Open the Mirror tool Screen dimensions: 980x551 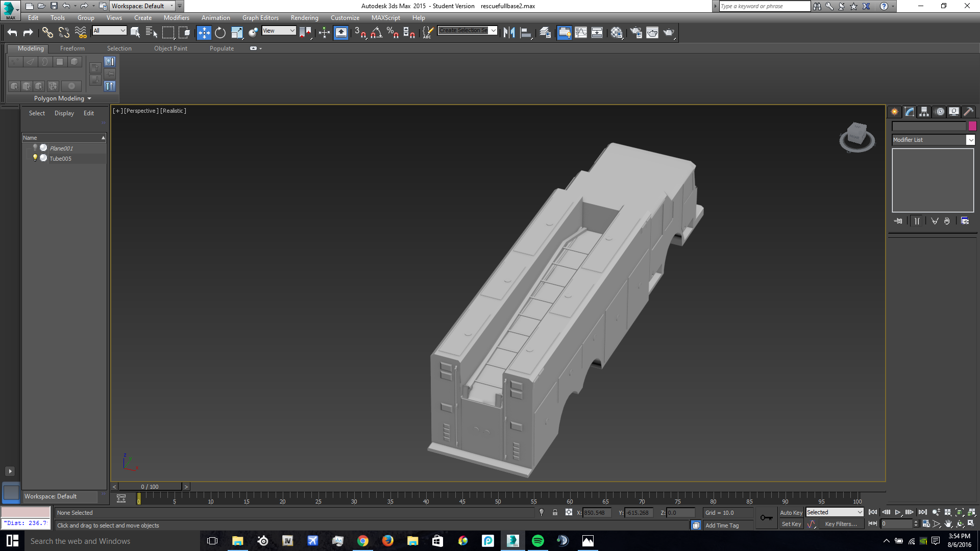509,33
